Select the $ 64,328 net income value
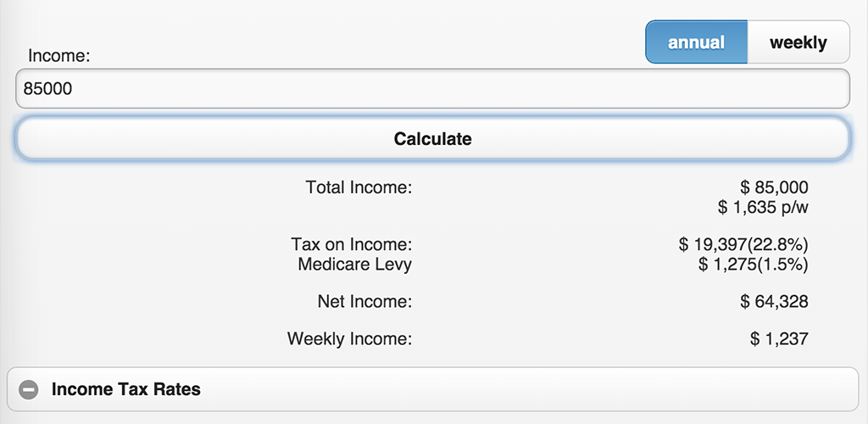This screenshot has width=868, height=424. coord(774,301)
